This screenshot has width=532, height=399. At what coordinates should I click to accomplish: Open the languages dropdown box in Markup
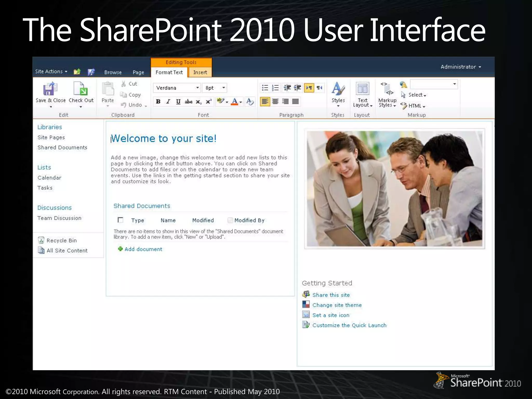[x=434, y=84]
